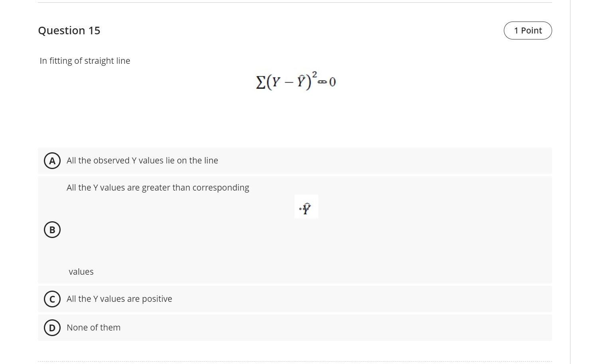596x364 pixels.
Task: Click the summation formula image
Action: (295, 81)
